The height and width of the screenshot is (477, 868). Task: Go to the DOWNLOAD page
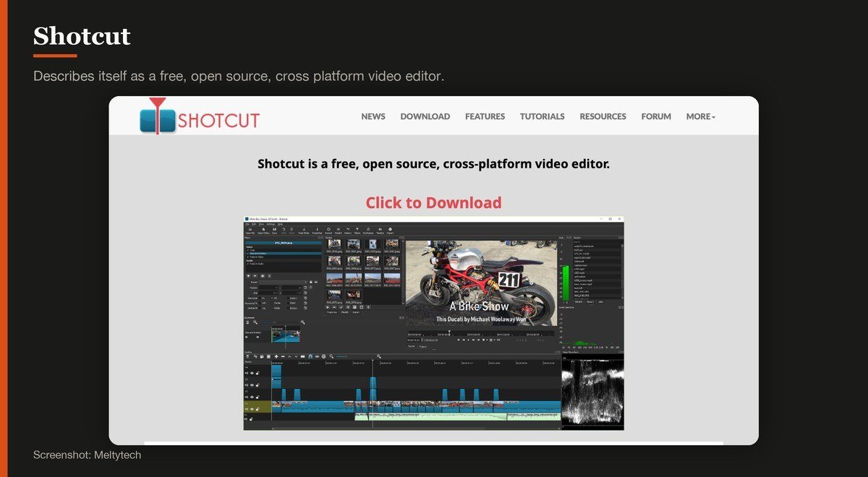pos(425,116)
